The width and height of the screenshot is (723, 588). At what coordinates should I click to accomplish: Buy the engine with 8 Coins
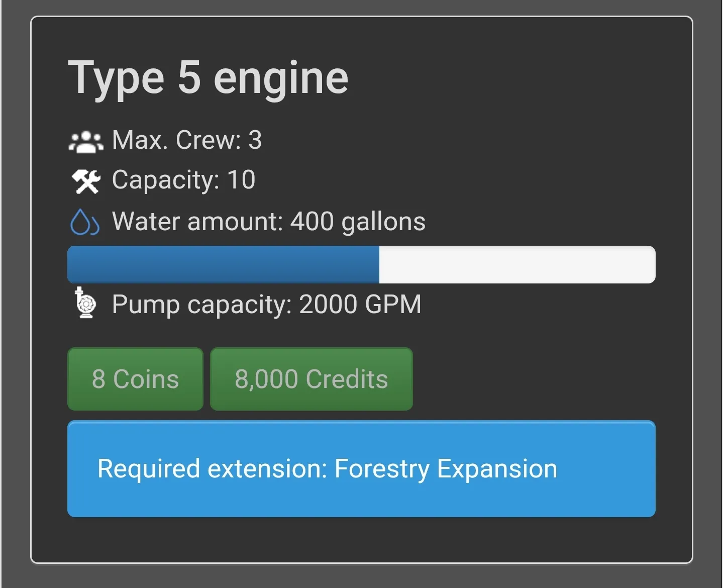coord(136,379)
